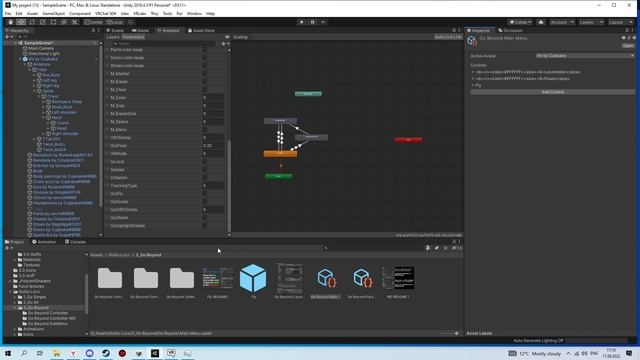Select the Fly prefab cube asset
Screen dimensions: 640x360
pyautogui.click(x=253, y=278)
